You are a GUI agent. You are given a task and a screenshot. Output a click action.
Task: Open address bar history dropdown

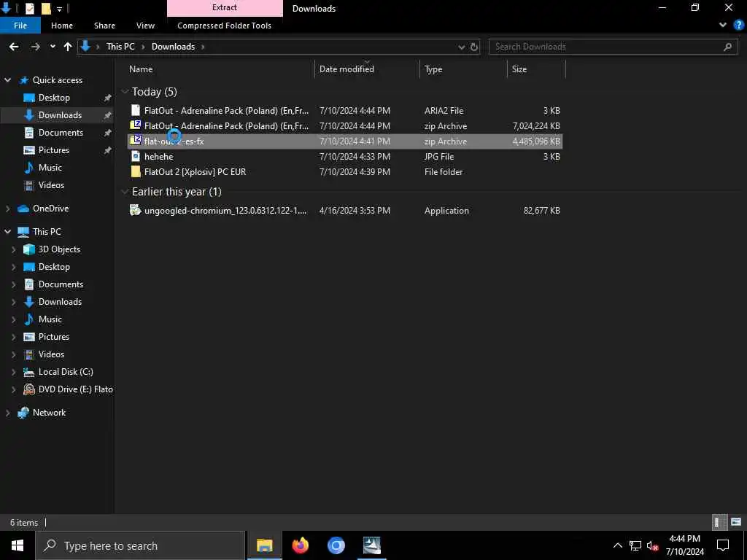tap(461, 47)
